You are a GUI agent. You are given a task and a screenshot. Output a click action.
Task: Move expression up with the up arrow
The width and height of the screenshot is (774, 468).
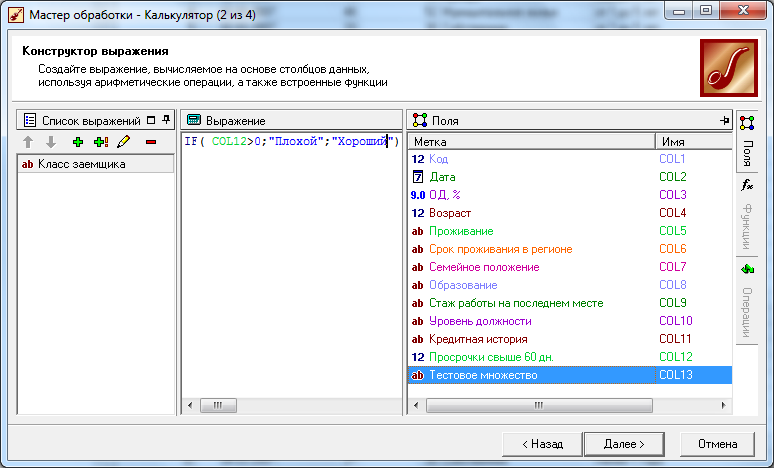[x=28, y=142]
